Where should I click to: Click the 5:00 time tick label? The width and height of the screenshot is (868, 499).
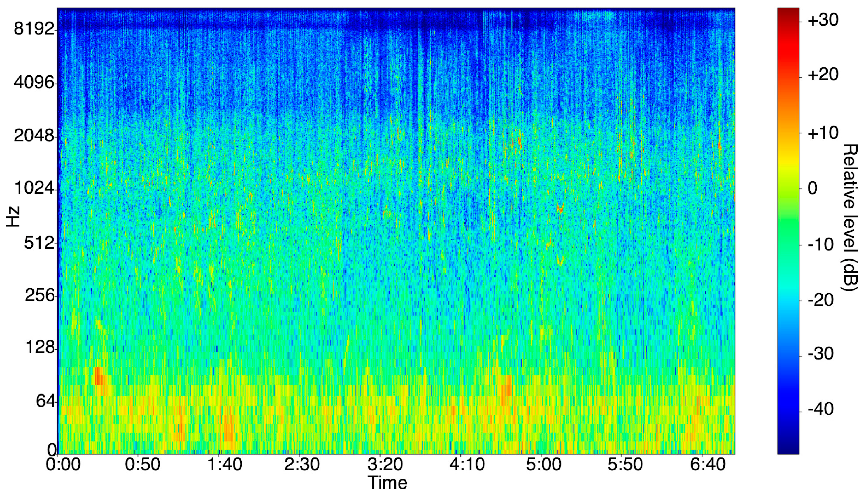[x=544, y=465]
